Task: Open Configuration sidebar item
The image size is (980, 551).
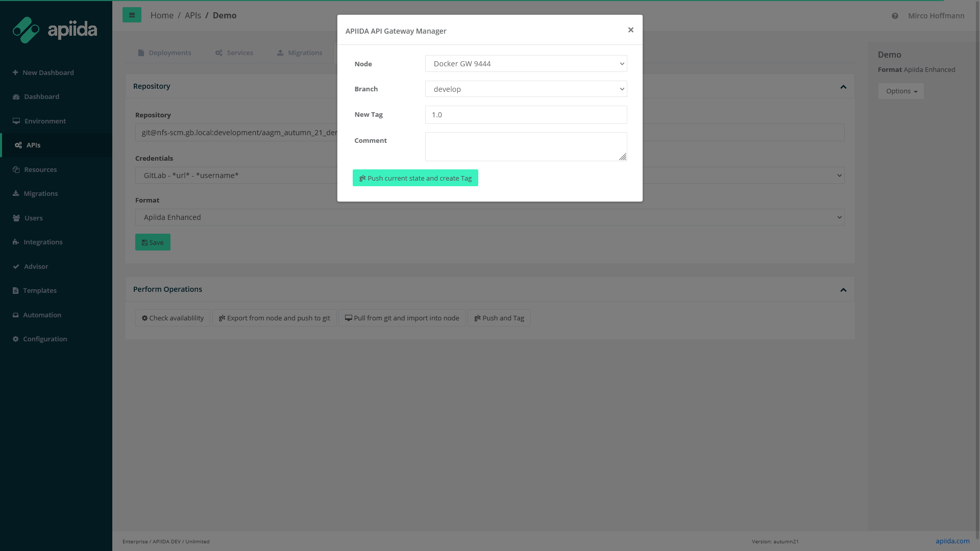Action: [45, 339]
